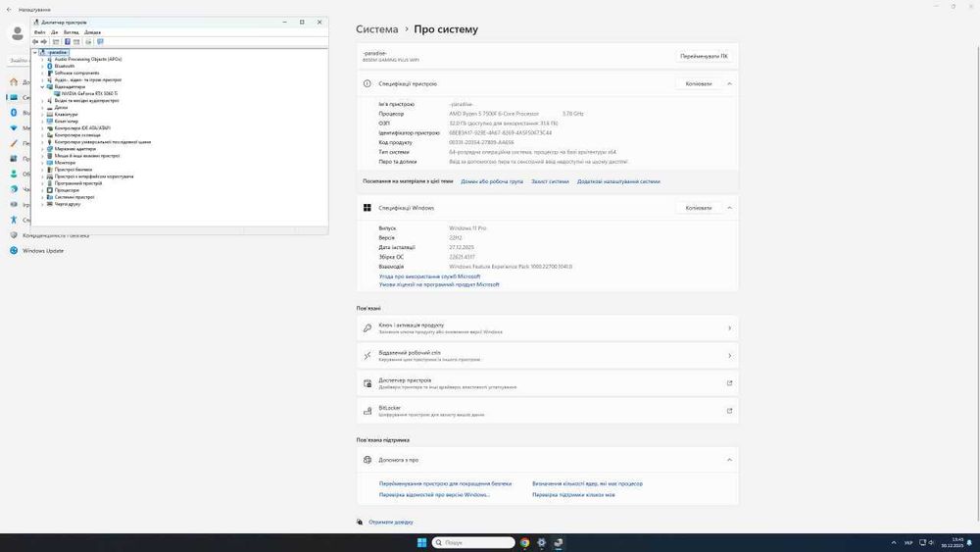
Task: Open Захист системи link
Action: pyautogui.click(x=550, y=181)
